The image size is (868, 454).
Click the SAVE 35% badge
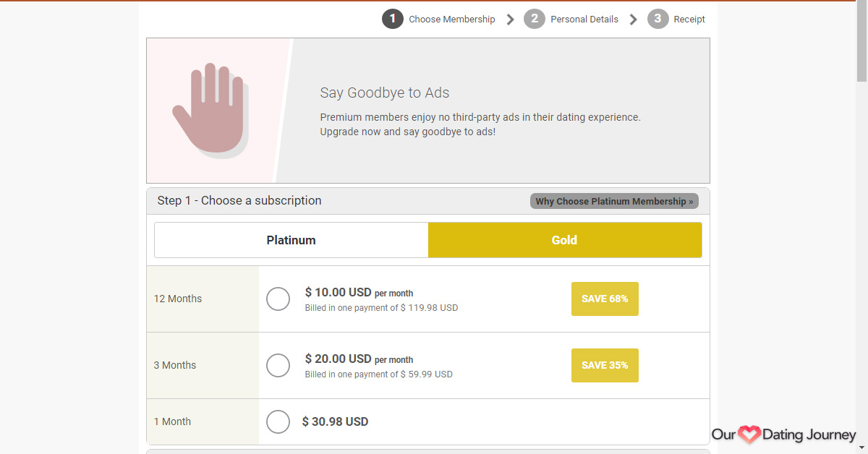tap(605, 365)
